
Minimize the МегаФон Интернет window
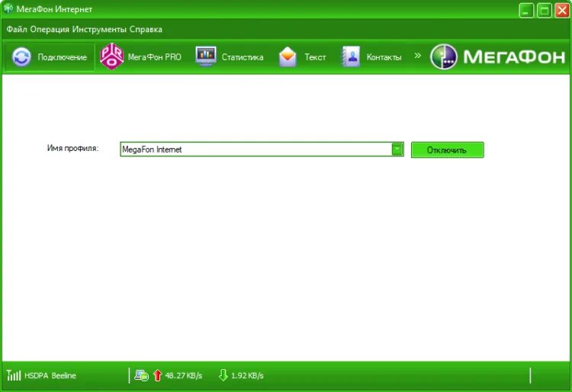526,10
